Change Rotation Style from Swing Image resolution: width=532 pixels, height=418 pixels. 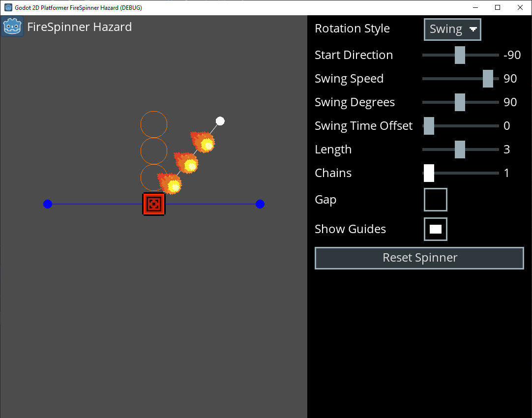click(452, 29)
